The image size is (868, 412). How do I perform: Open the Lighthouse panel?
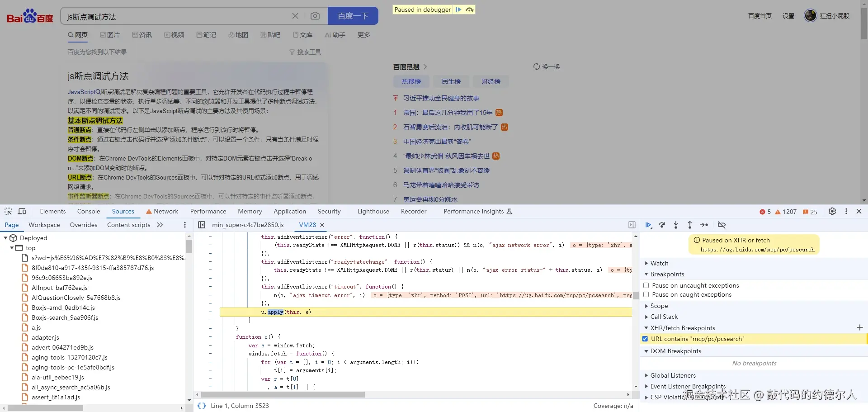coord(373,211)
